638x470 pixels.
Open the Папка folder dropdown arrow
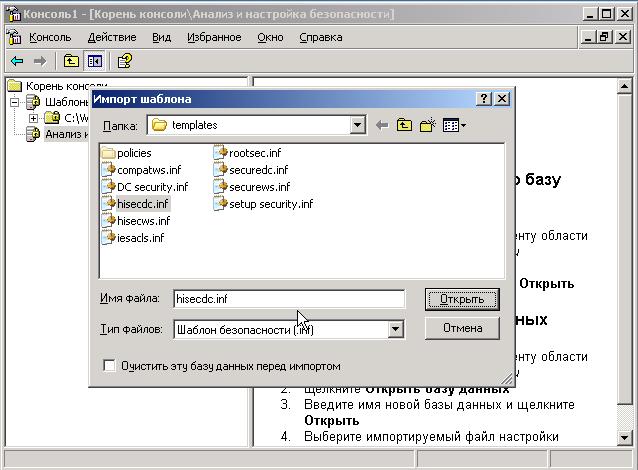click(x=357, y=125)
